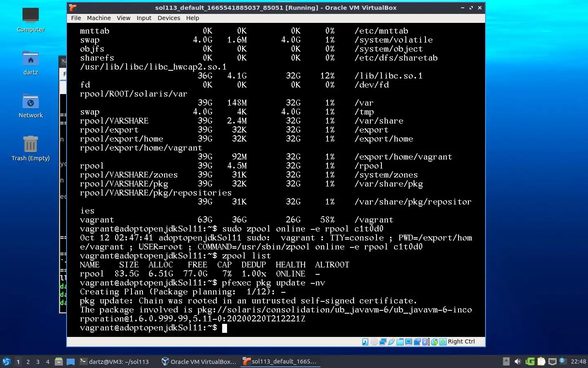The image size is (588, 368).
Task: Open the View menu
Action: tap(123, 18)
